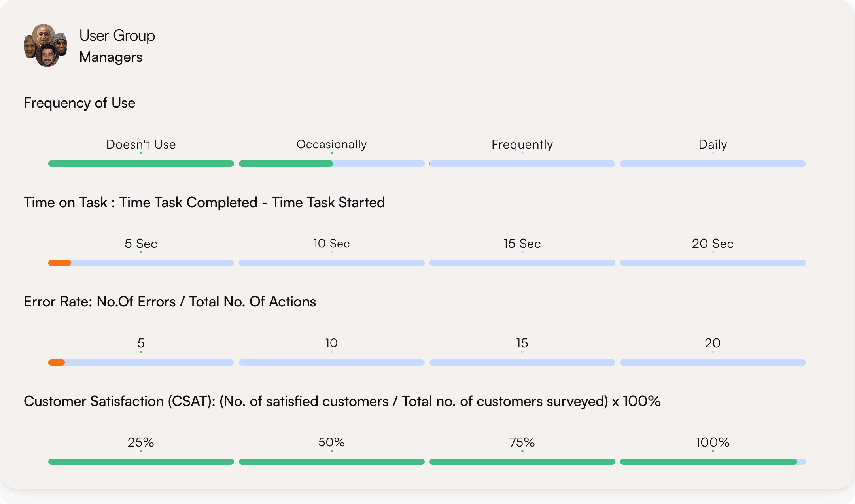Select the 10 Sec time label
Screen dimensions: 855x504
coord(332,244)
